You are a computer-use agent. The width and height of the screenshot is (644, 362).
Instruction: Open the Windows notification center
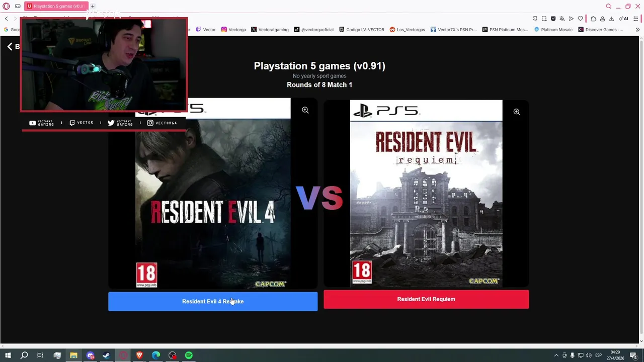633,355
